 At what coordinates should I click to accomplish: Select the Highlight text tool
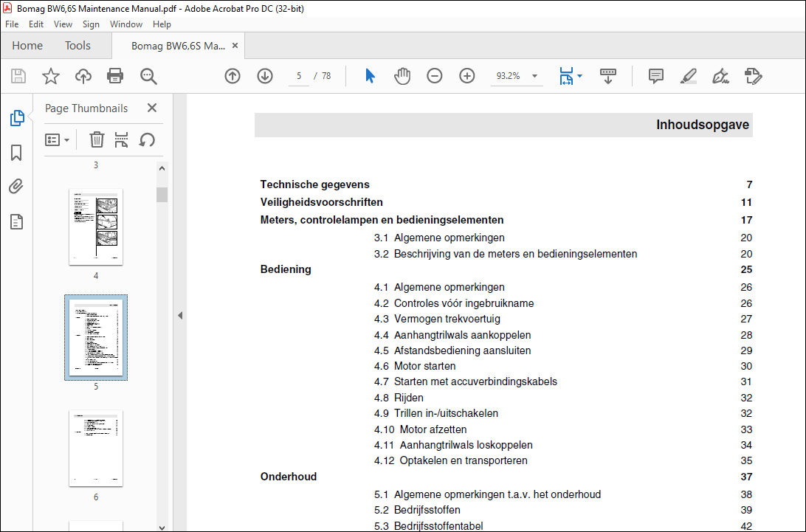click(689, 76)
